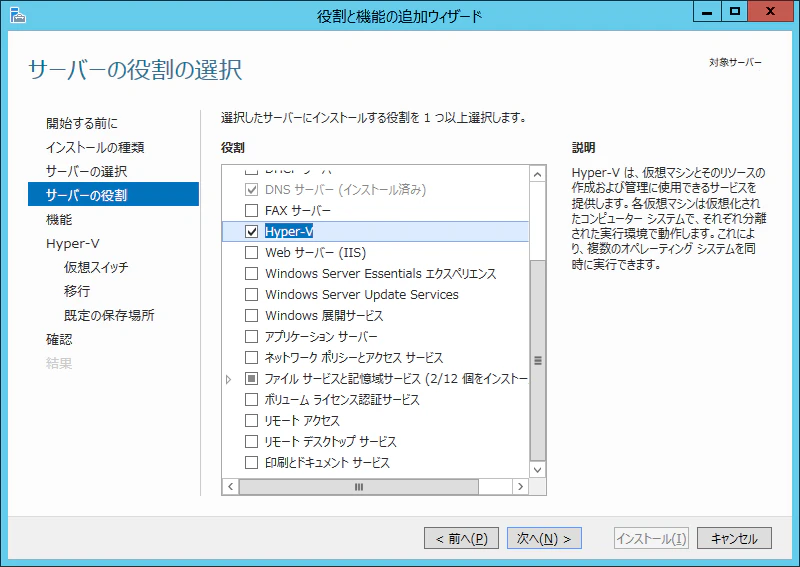Check the FAX サーバー checkbox
Image resolution: width=800 pixels, height=567 pixels.
coord(252,210)
